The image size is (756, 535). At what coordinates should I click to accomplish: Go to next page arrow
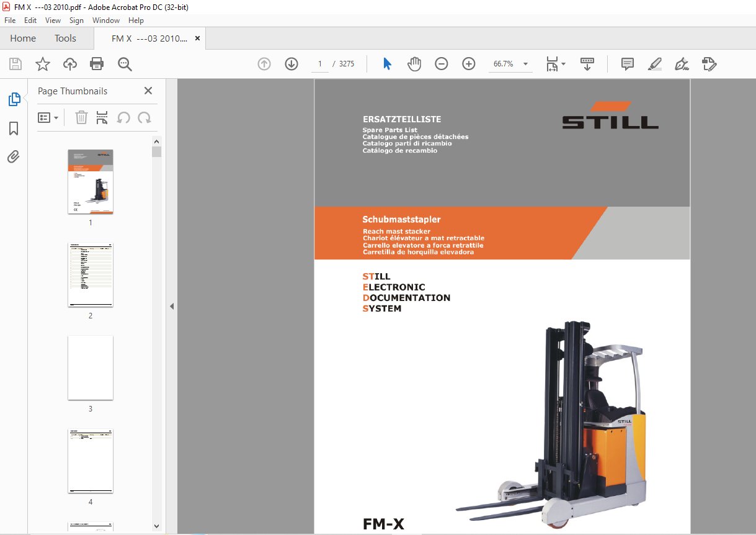291,64
